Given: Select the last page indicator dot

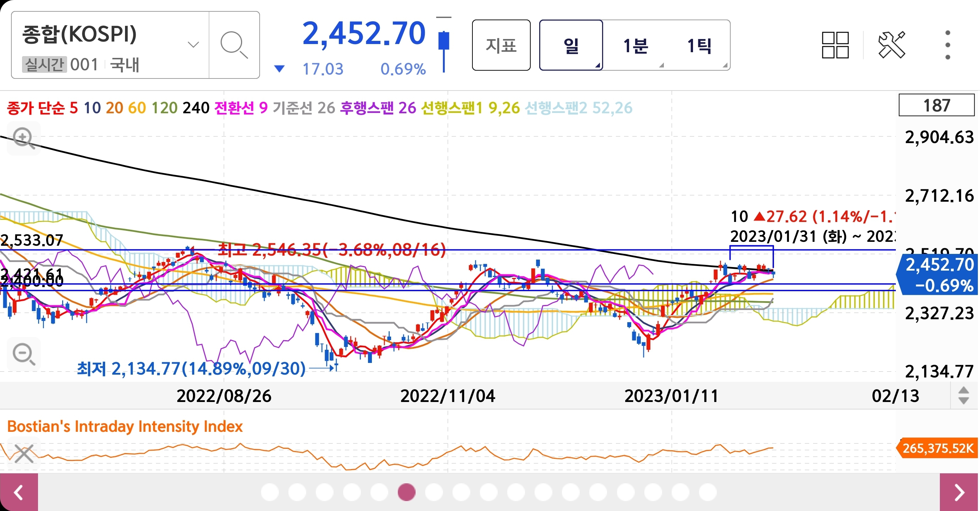Looking at the screenshot, I should click(707, 492).
